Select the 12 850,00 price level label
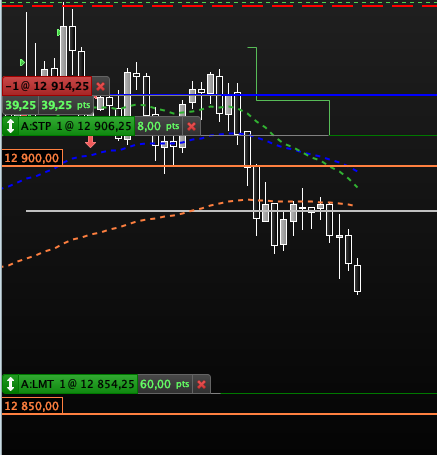 [x=32, y=406]
